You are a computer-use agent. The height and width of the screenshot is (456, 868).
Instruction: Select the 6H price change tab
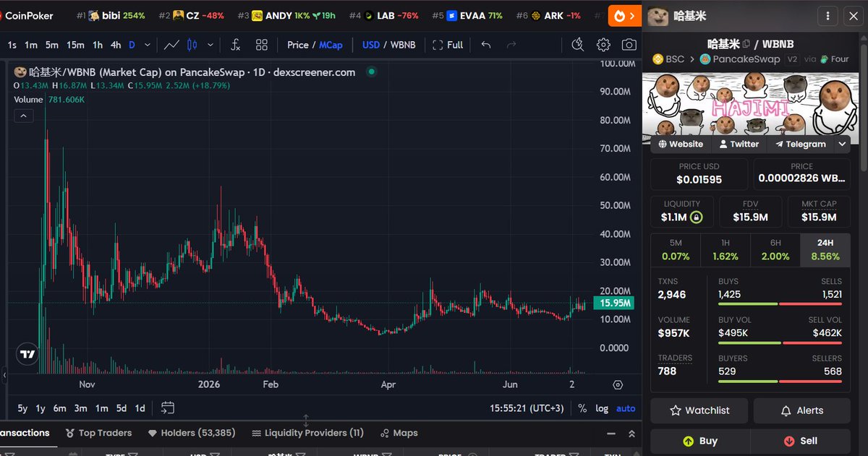[775, 249]
